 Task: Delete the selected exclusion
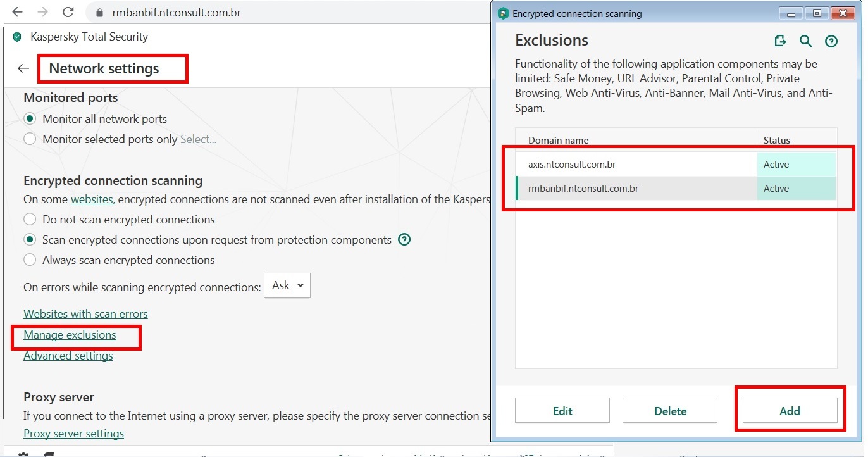coord(670,411)
